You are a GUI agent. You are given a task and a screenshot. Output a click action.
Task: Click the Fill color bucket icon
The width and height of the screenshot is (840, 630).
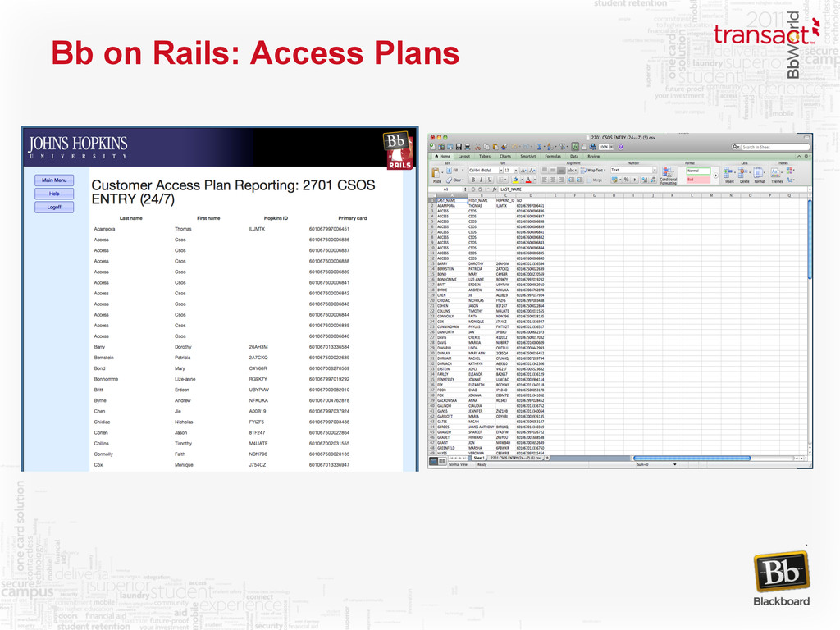point(515,180)
